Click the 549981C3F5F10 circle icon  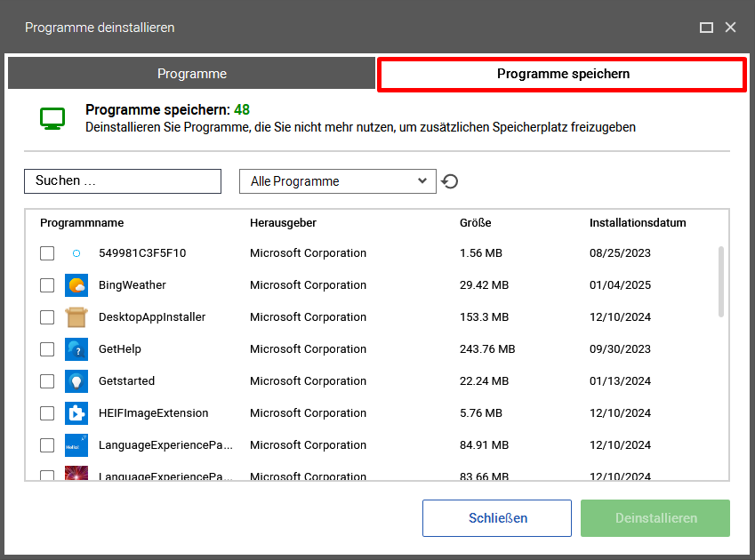pyautogui.click(x=76, y=253)
